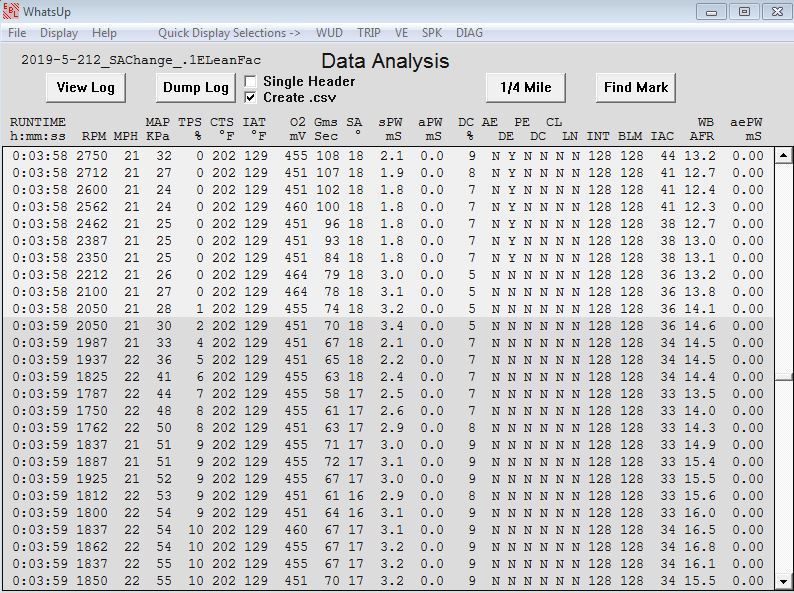Click the Dump Log button
The image size is (794, 593).
(x=196, y=88)
